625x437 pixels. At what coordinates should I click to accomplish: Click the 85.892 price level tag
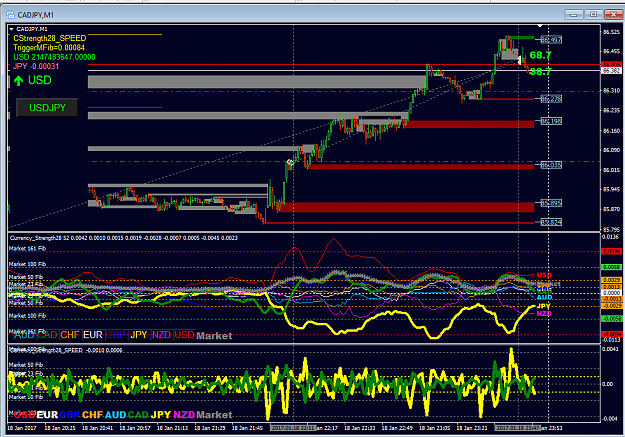[x=551, y=203]
